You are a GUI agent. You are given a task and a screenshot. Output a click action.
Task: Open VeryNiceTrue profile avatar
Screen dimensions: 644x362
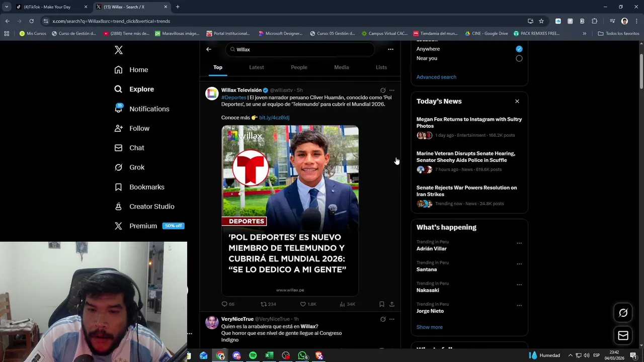pos(212,322)
